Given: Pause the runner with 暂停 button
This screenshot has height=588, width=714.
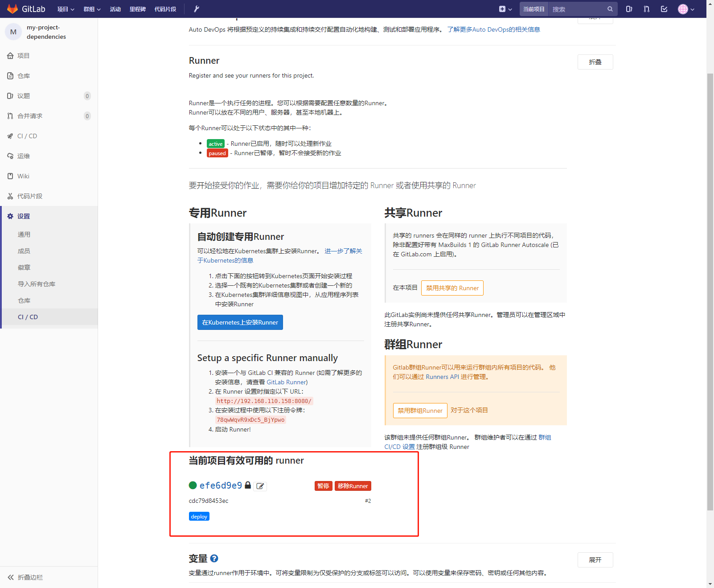Looking at the screenshot, I should pyautogui.click(x=324, y=486).
